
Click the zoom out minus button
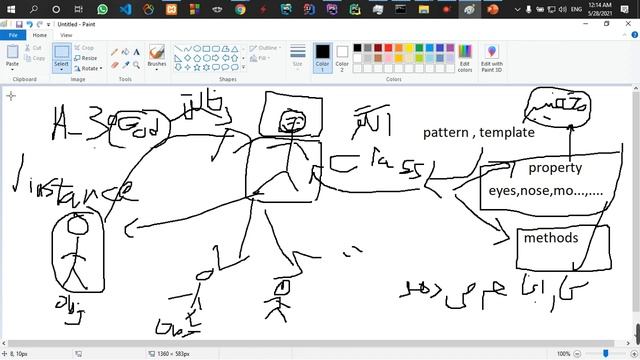tap(577, 354)
